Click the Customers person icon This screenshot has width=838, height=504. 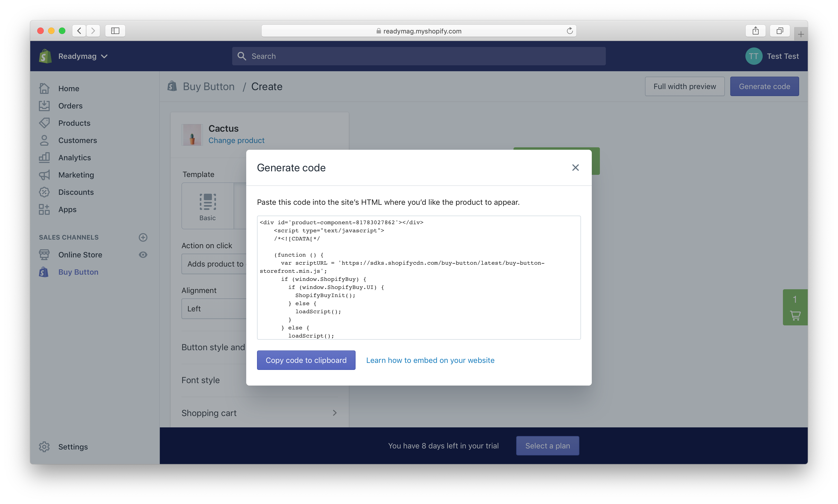[44, 140]
